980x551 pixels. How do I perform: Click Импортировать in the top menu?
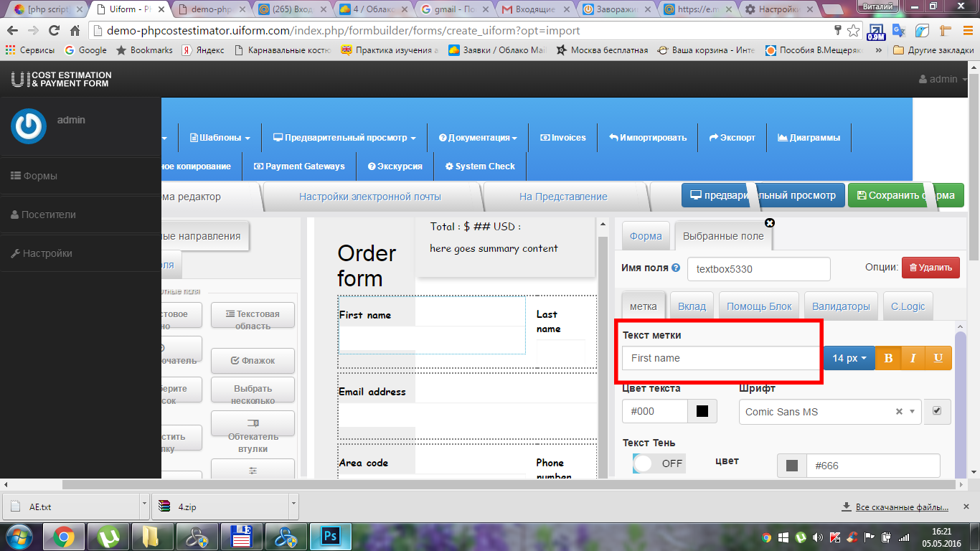pyautogui.click(x=648, y=138)
